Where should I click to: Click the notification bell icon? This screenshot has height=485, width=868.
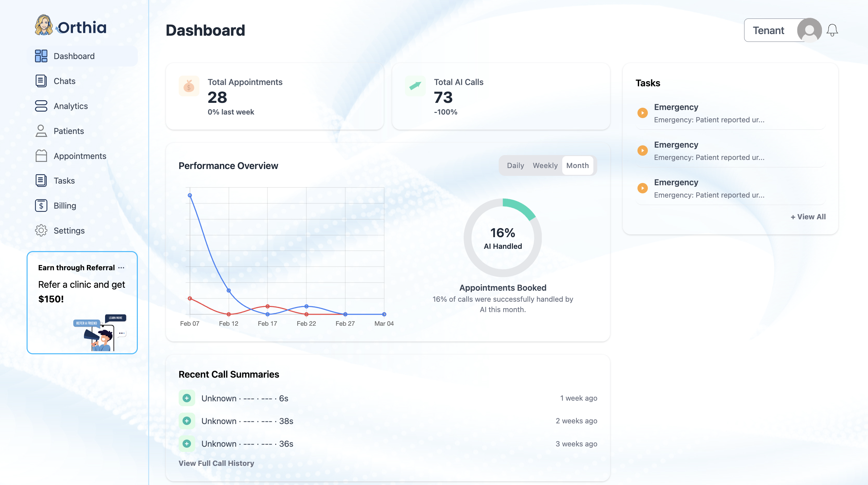[832, 30]
